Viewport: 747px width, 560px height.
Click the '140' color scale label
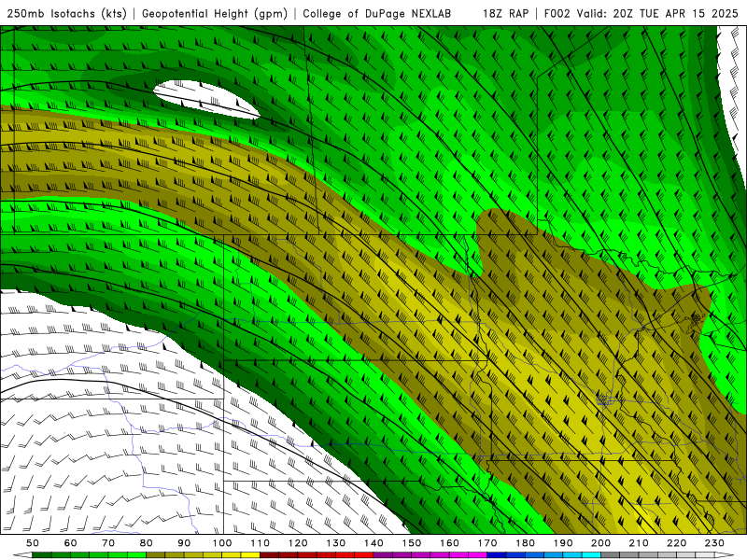[x=373, y=543]
